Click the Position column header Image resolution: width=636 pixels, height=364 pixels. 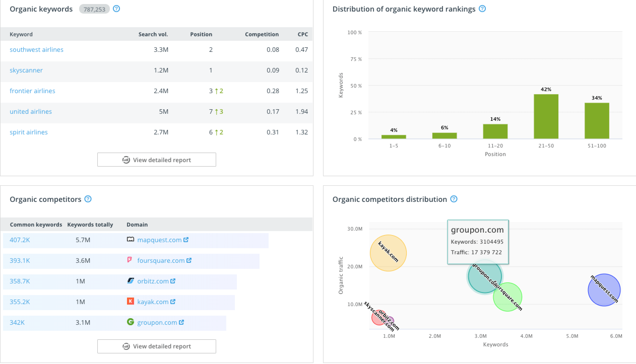[x=201, y=34]
